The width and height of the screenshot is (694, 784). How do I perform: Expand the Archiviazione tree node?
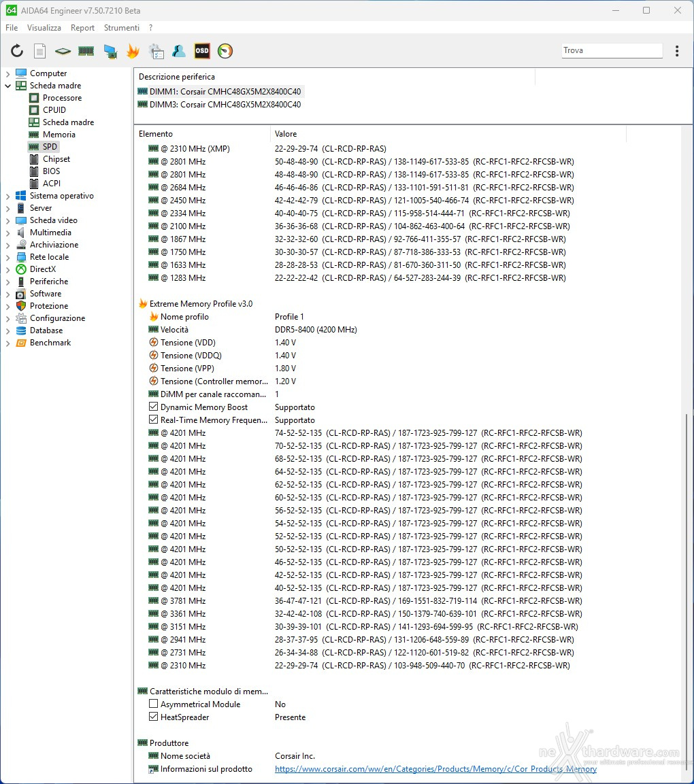7,245
